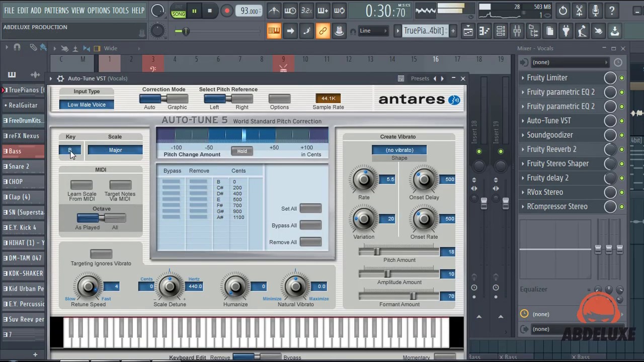Viewport: 644px width, 362px height.
Task: Toggle the metronome icon
Action: [274, 11]
